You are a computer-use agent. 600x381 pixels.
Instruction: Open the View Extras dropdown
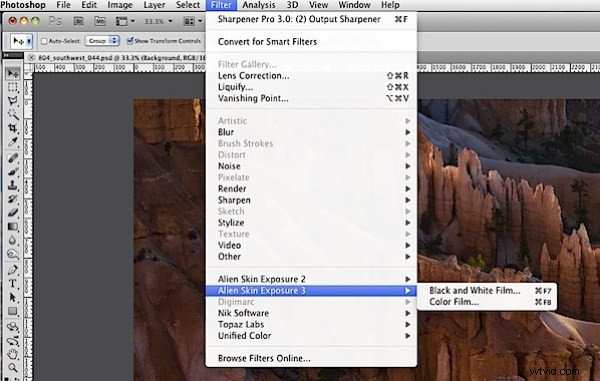click(126, 21)
